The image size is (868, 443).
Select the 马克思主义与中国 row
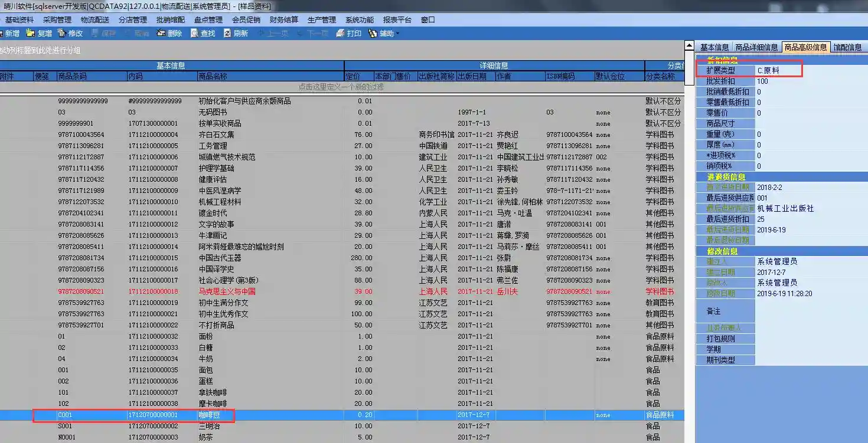coord(227,291)
